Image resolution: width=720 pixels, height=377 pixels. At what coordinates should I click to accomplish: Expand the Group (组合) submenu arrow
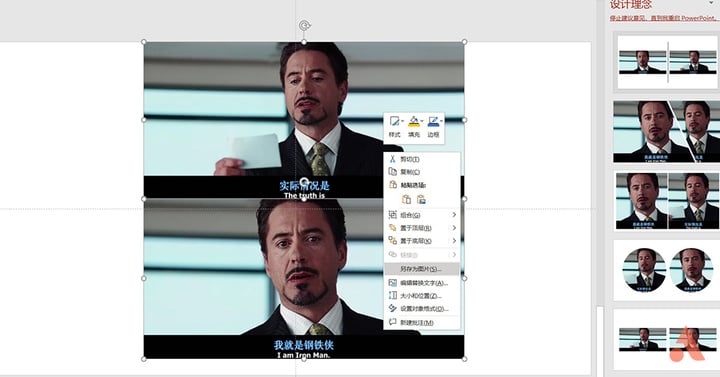coord(454,215)
